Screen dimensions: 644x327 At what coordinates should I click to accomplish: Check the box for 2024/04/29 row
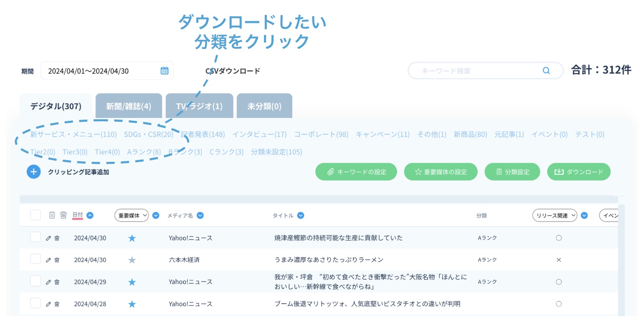pos(35,281)
